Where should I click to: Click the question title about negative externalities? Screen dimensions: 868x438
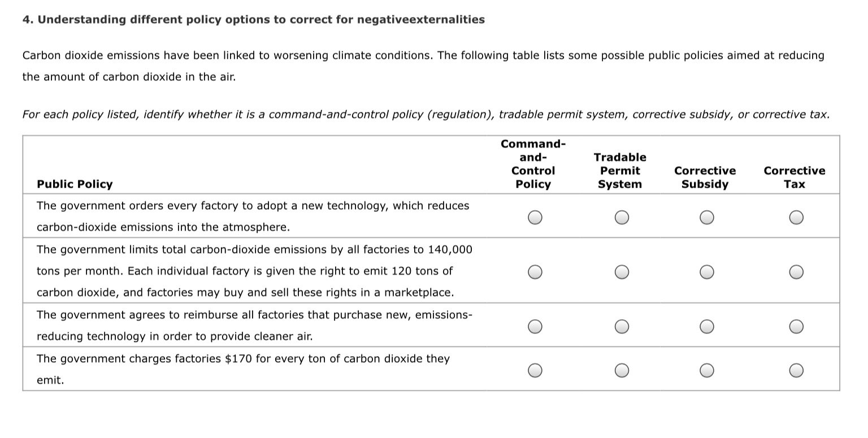click(253, 19)
